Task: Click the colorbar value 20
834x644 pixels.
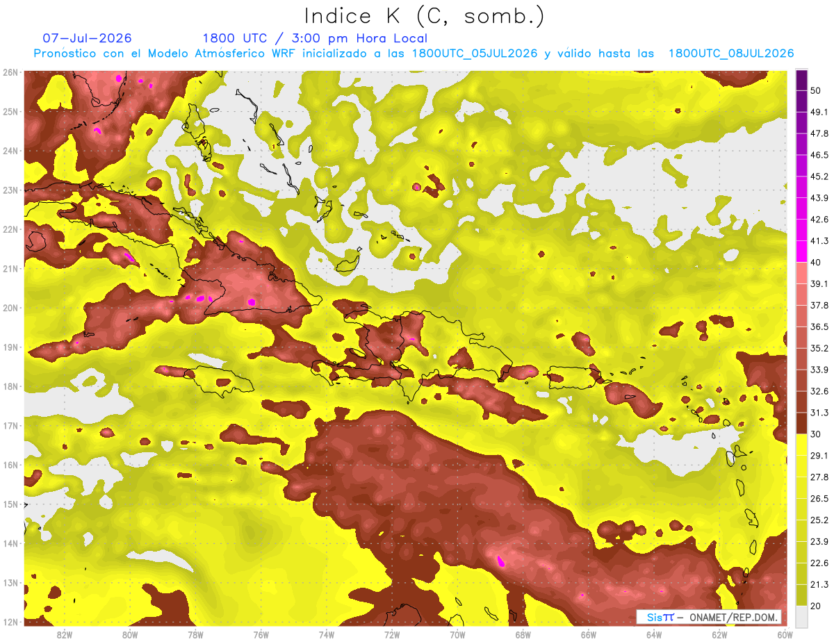Action: pyautogui.click(x=817, y=606)
